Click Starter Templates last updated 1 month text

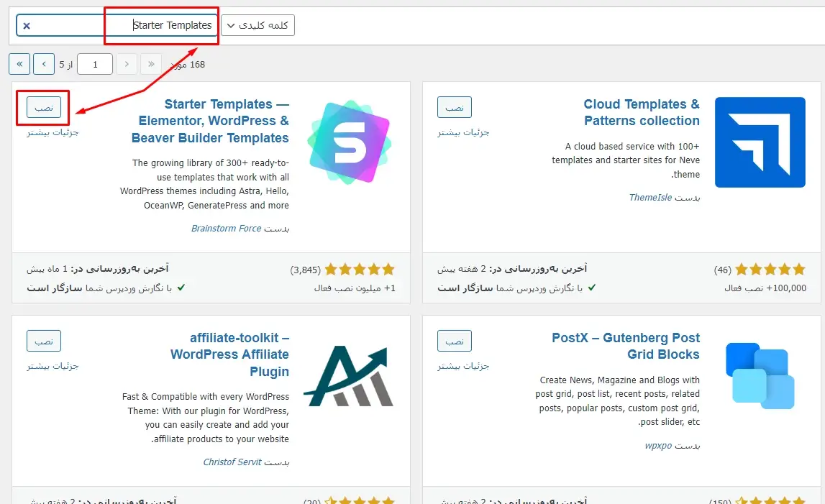pos(97,269)
